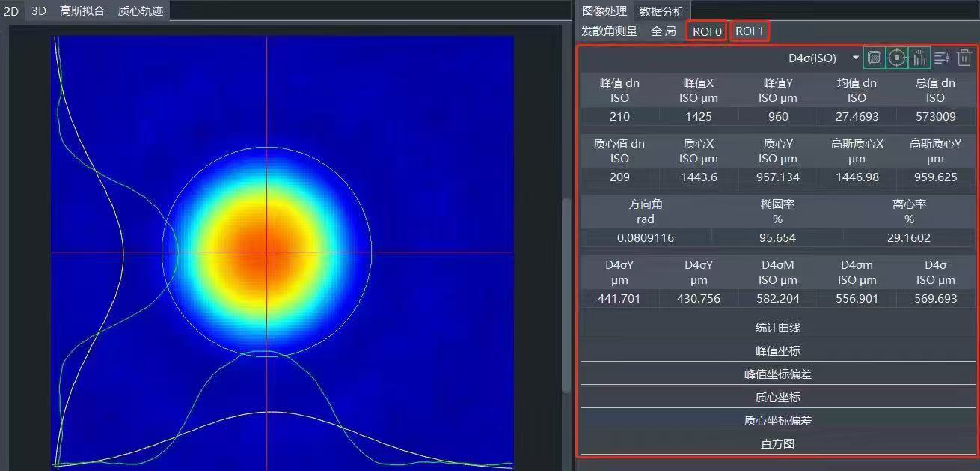The image size is (980, 471).
Task: Select the ROI 0 button
Action: pos(705,31)
